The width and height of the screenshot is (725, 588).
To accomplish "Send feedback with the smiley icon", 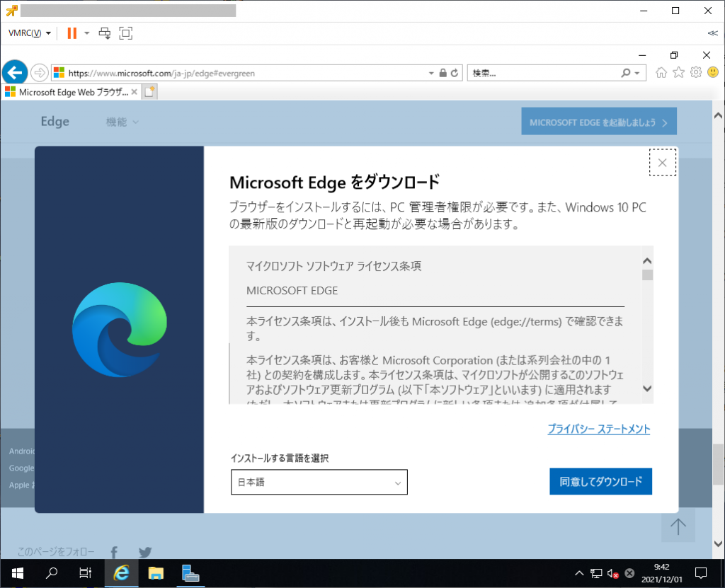I will click(x=713, y=73).
